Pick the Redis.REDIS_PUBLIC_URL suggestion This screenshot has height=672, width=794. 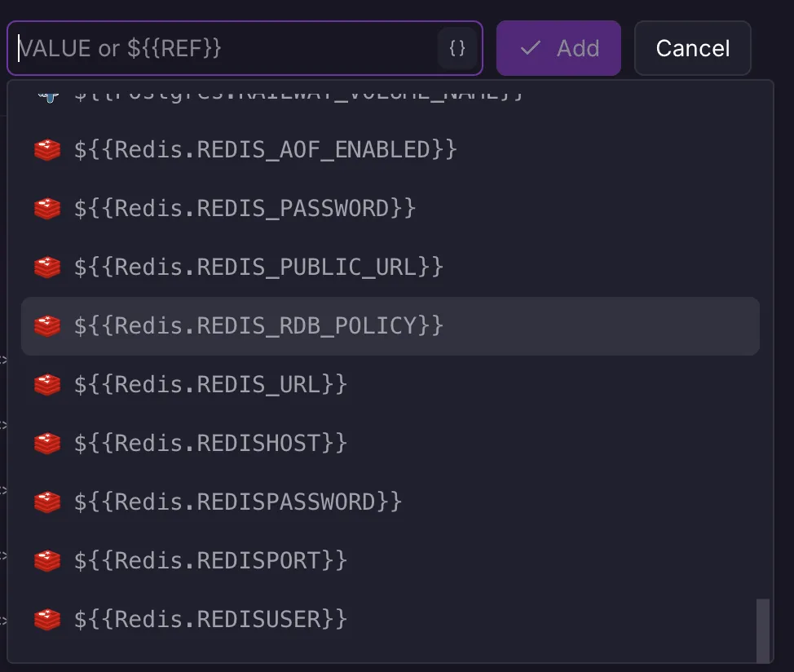[258, 267]
